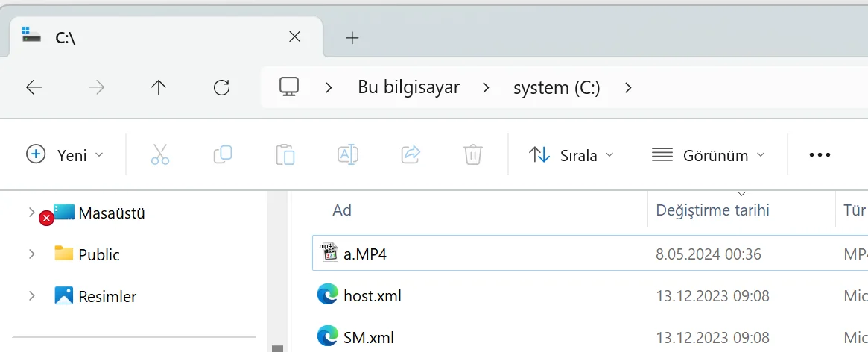This screenshot has height=352, width=868.
Task: Close the C:\ tab
Action: point(295,37)
